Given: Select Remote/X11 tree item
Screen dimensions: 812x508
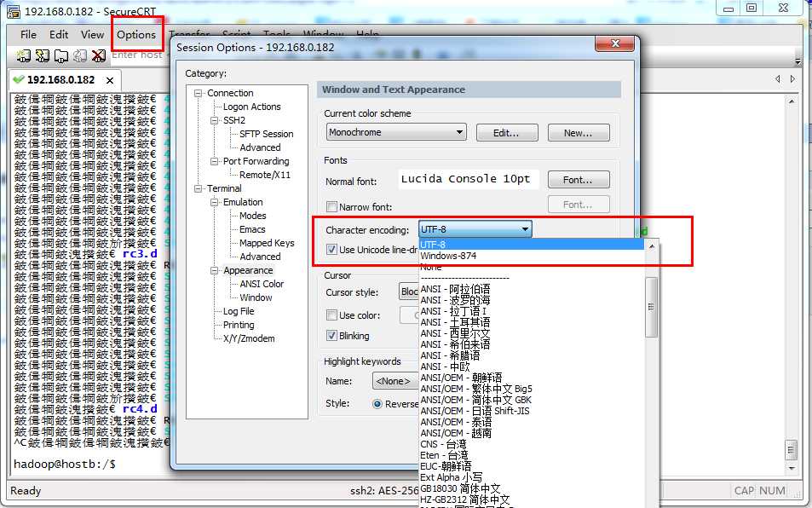Looking at the screenshot, I should (x=265, y=175).
